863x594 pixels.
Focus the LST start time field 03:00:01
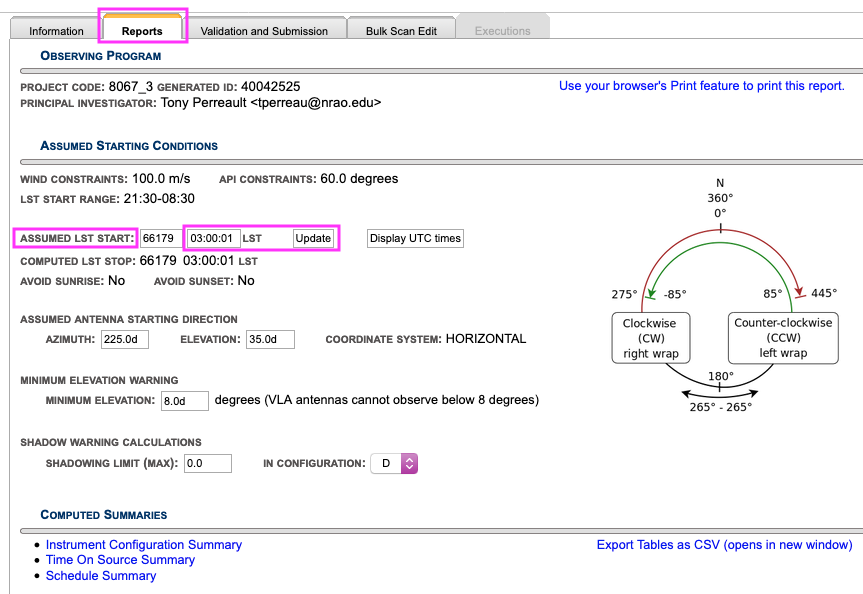pos(213,238)
